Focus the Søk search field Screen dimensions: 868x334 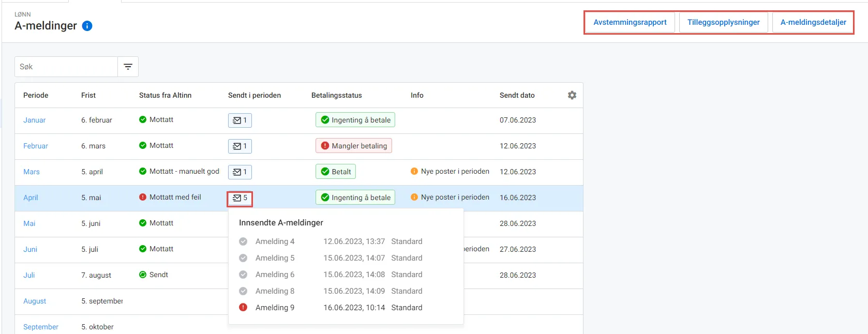tap(66, 67)
